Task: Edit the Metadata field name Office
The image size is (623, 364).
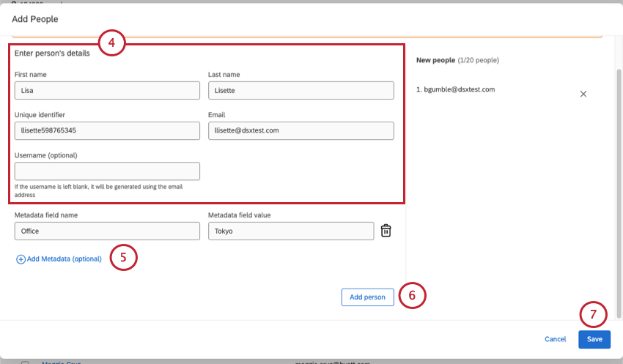Action: coord(107,231)
